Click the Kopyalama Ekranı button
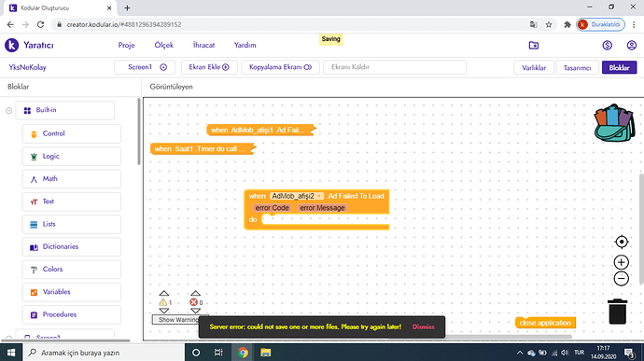This screenshot has width=644, height=361. (x=281, y=67)
